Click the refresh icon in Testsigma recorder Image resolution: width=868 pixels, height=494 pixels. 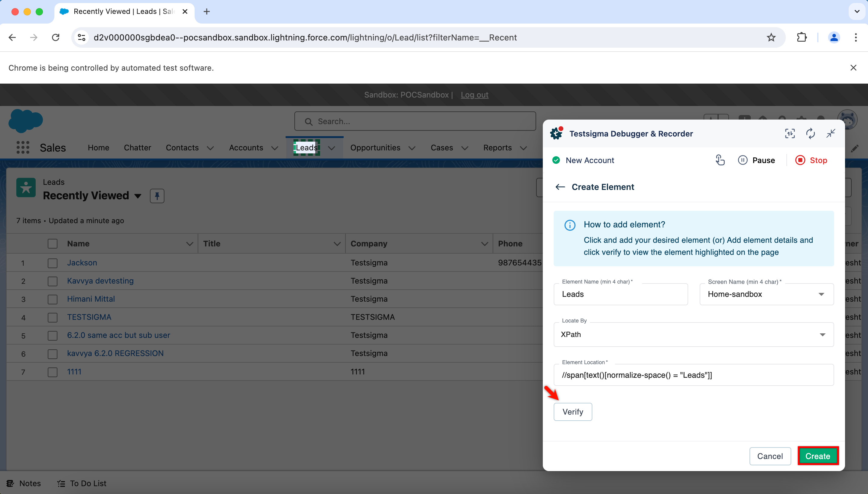click(x=810, y=134)
